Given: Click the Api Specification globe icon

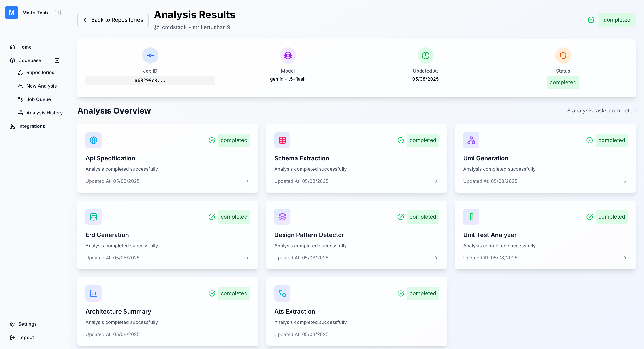Looking at the screenshot, I should [94, 140].
